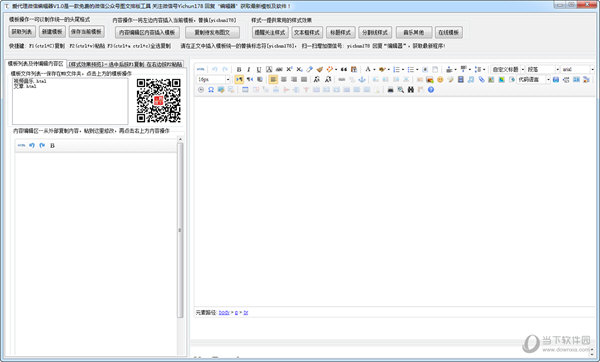Apply strikethrough formatting
The image size is (600, 362).
tap(279, 69)
